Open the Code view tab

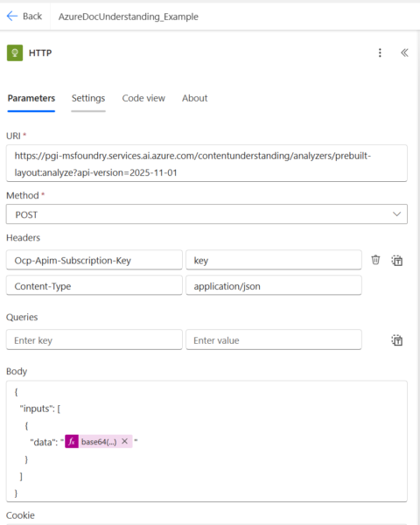tap(143, 98)
